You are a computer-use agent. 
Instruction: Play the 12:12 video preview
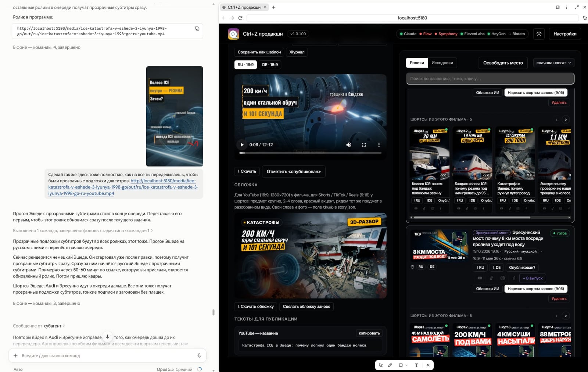[242, 145]
